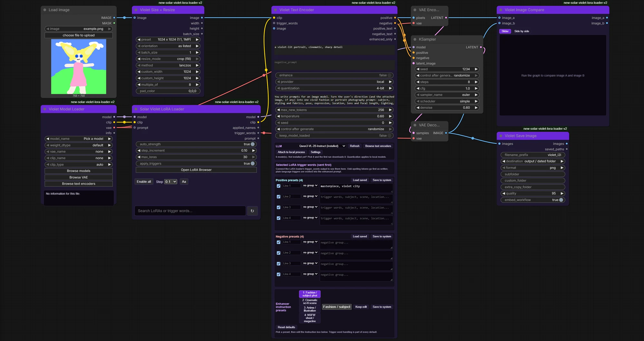Select the Side by side compare mode
644x341 pixels.
(522, 31)
